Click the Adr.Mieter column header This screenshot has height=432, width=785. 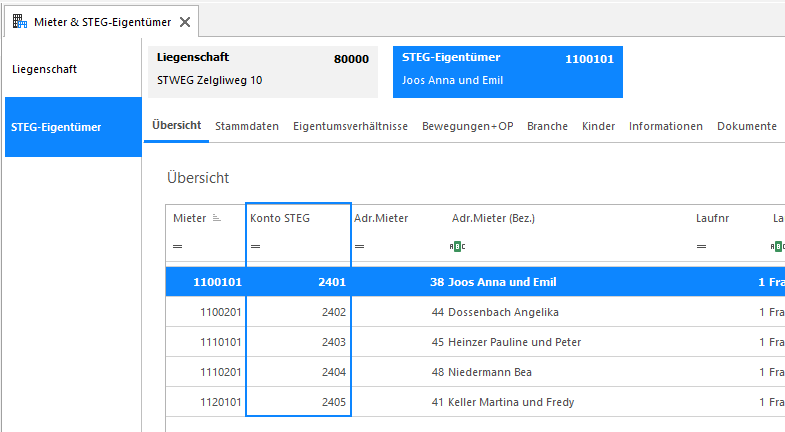tap(381, 218)
